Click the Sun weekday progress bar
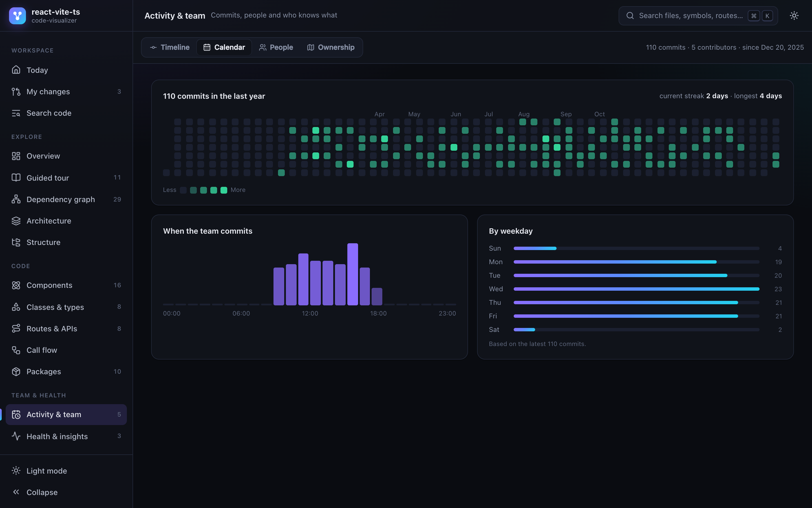The height and width of the screenshot is (508, 812). point(636,248)
